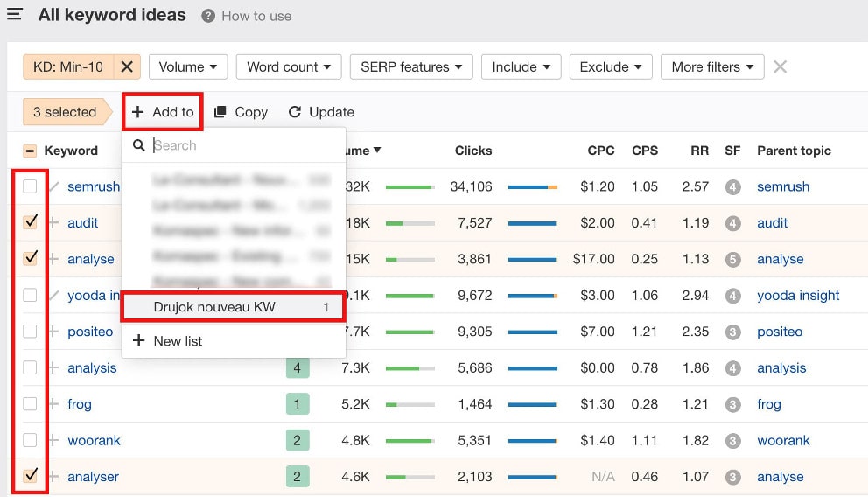
Task: Click the KD badge 1 in frog row
Action: (x=297, y=404)
